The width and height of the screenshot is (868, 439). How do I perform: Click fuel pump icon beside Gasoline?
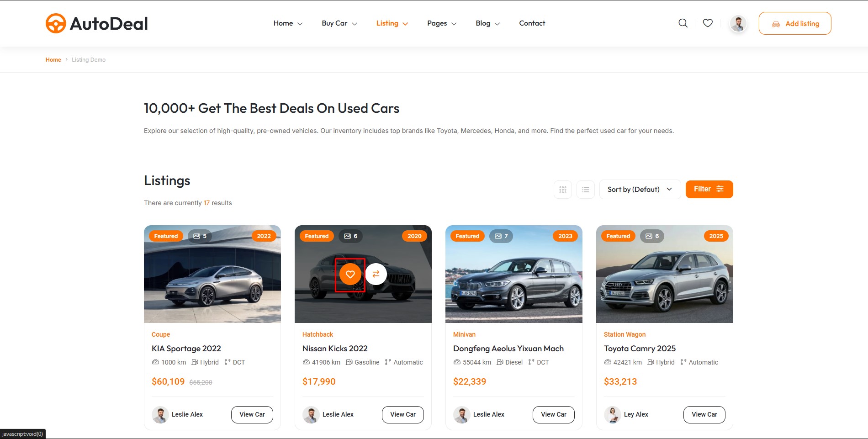point(349,362)
